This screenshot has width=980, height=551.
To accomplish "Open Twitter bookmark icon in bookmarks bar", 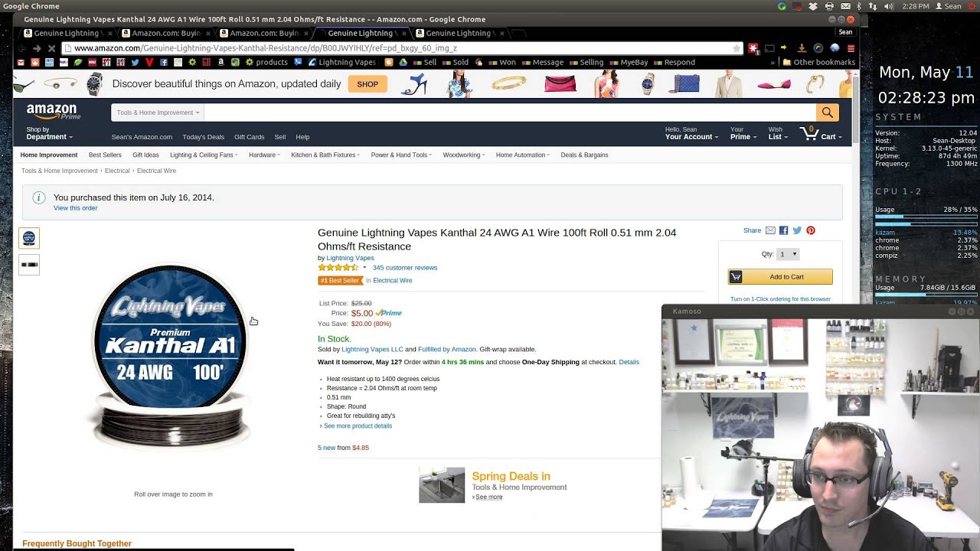I will click(135, 63).
